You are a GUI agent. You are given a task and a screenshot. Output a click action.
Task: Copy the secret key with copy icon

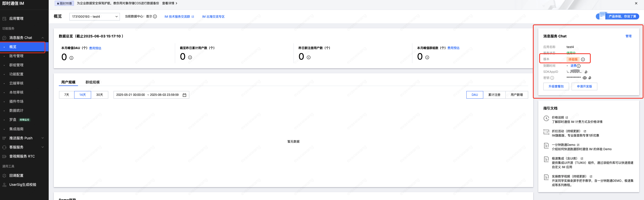[590, 78]
